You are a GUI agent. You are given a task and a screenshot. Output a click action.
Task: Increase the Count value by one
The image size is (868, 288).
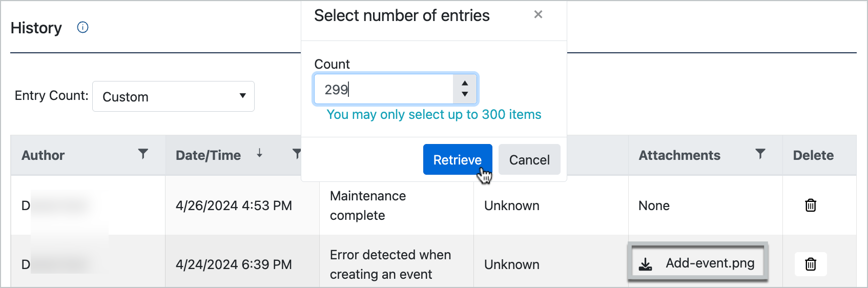(x=465, y=83)
